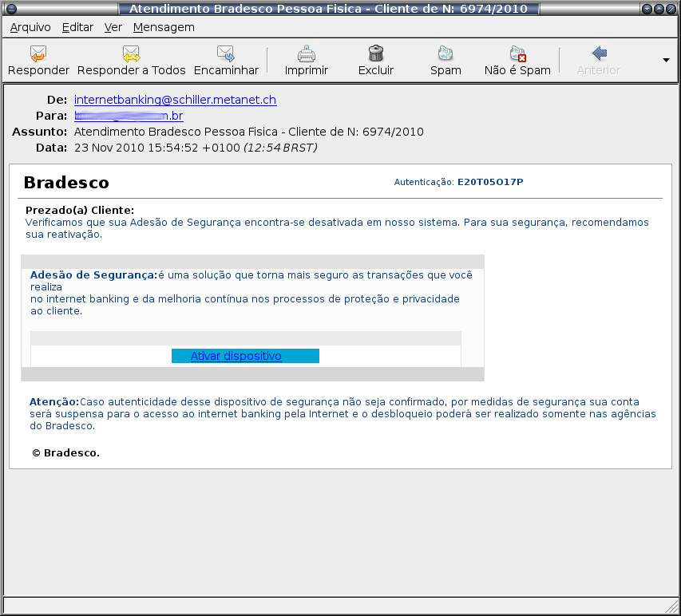Open the Editar menu
The image size is (681, 616).
[x=77, y=27]
